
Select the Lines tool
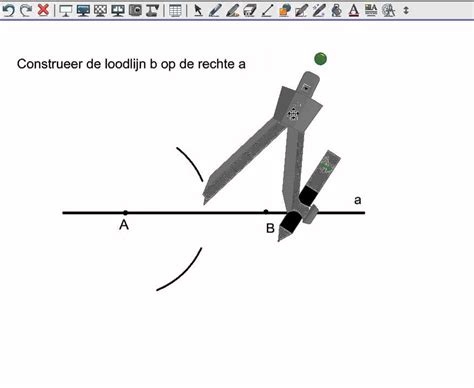coord(267,11)
